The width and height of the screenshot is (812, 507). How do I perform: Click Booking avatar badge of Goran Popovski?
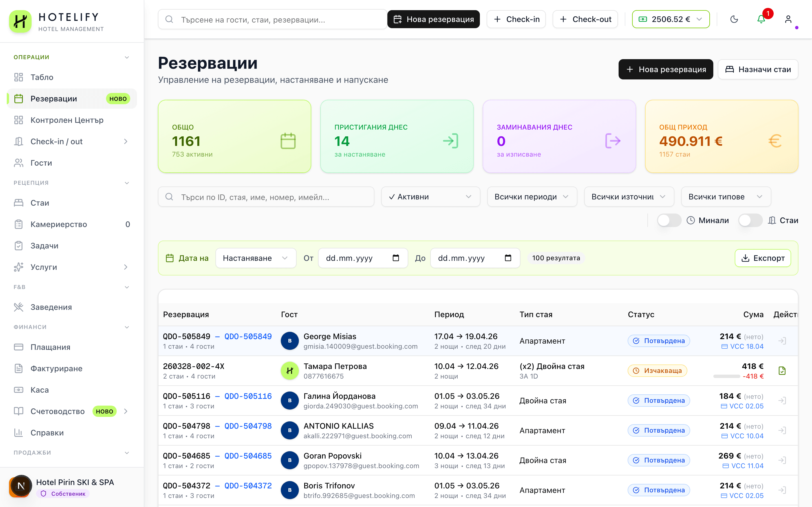coord(290,461)
